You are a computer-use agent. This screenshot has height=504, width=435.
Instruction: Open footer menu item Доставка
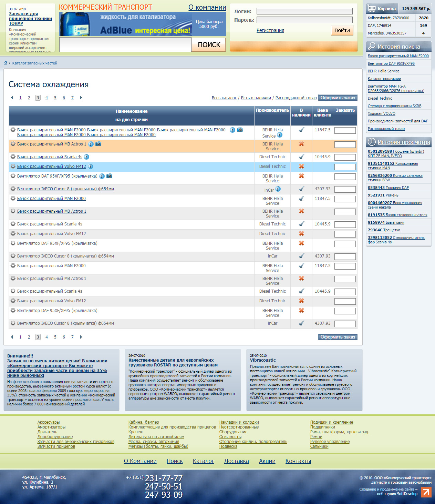pos(237,461)
